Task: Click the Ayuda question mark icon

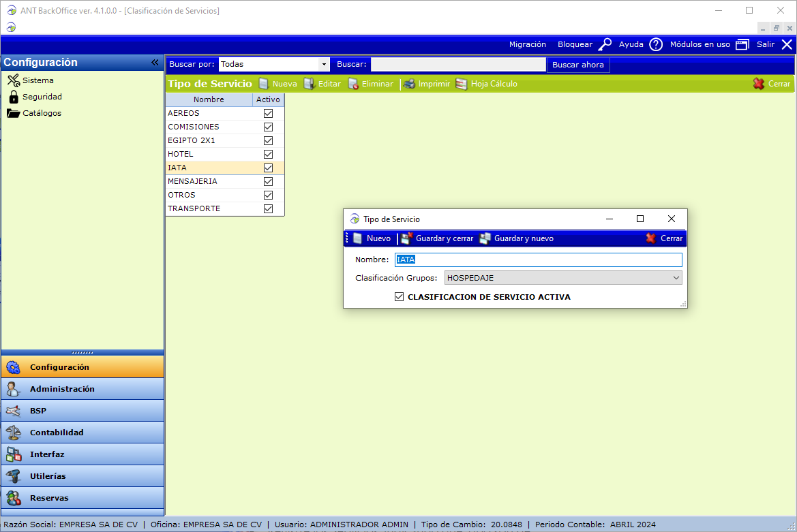Action: 655,44
